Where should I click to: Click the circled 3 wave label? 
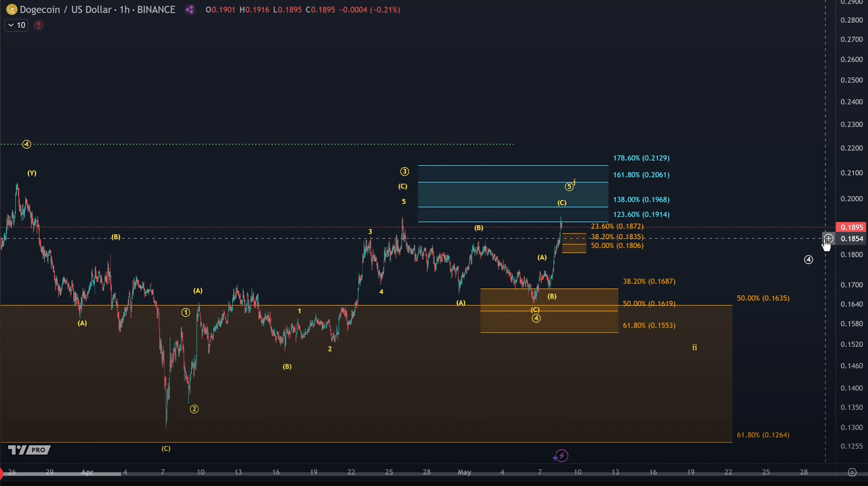pos(405,172)
